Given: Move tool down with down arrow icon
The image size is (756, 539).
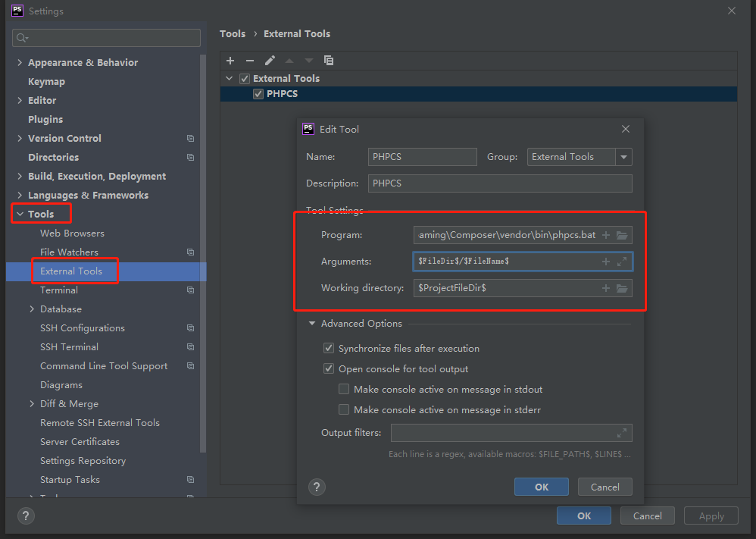Looking at the screenshot, I should tap(309, 61).
